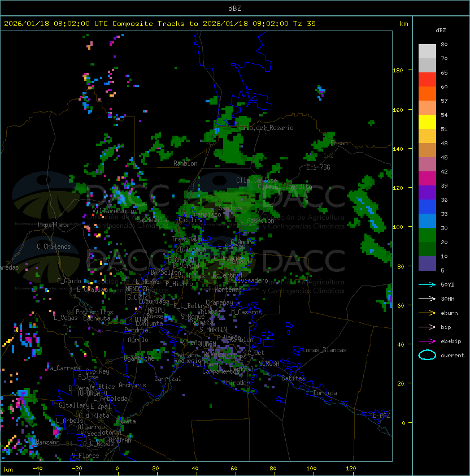
Task: Click the 'Cacheuta' map label
Action: click(97, 318)
